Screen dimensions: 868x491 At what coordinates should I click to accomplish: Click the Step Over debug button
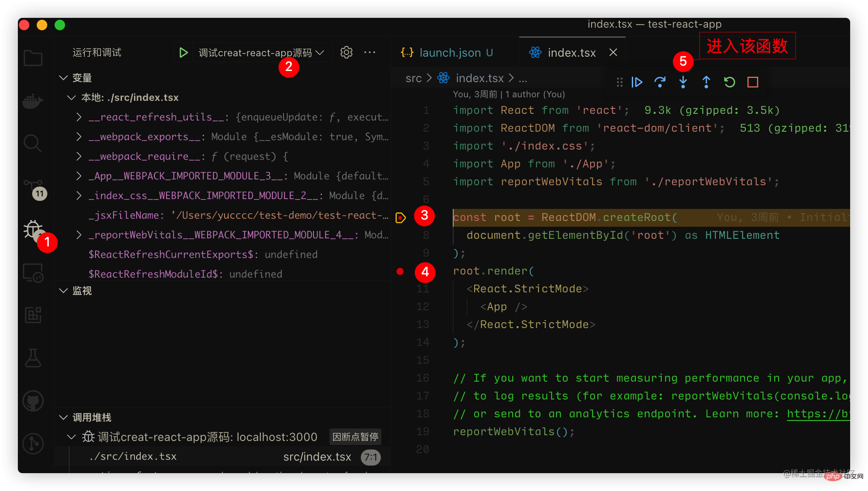[x=660, y=82]
